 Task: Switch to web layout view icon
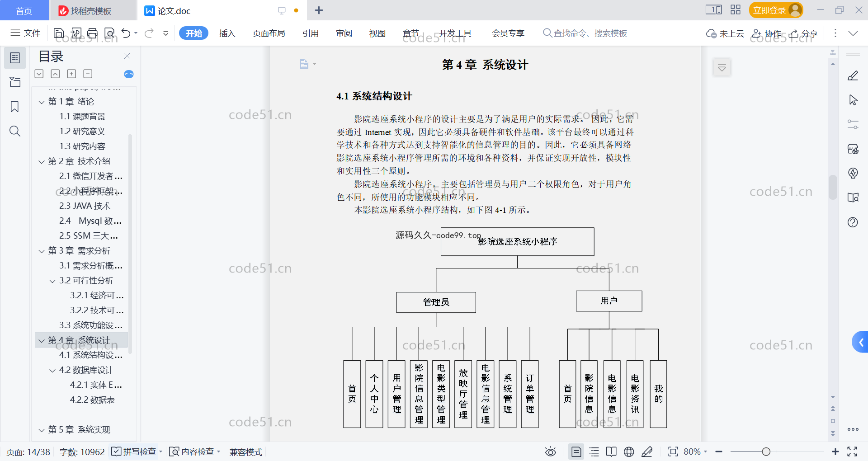tap(629, 452)
